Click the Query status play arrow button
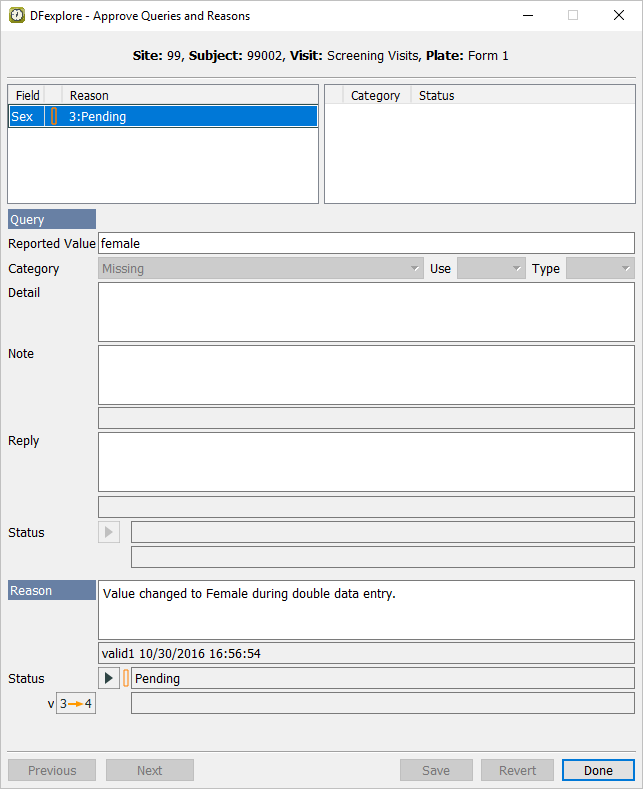The height and width of the screenshot is (789, 643). [x=109, y=532]
